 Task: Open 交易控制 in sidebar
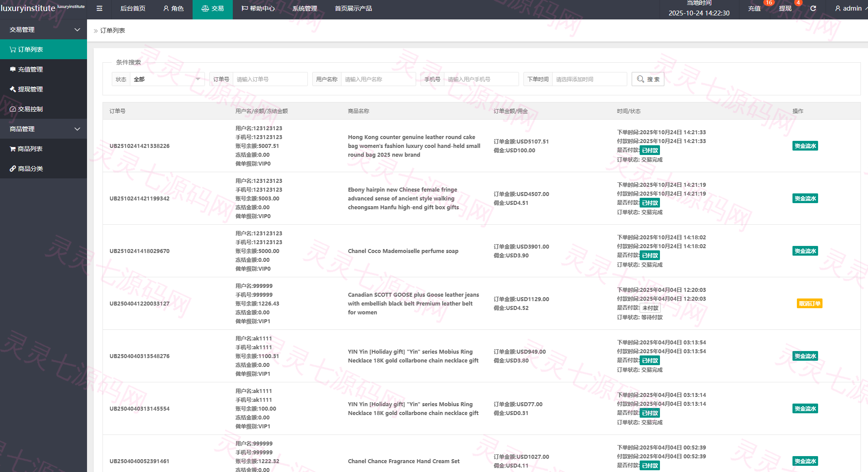[43, 109]
